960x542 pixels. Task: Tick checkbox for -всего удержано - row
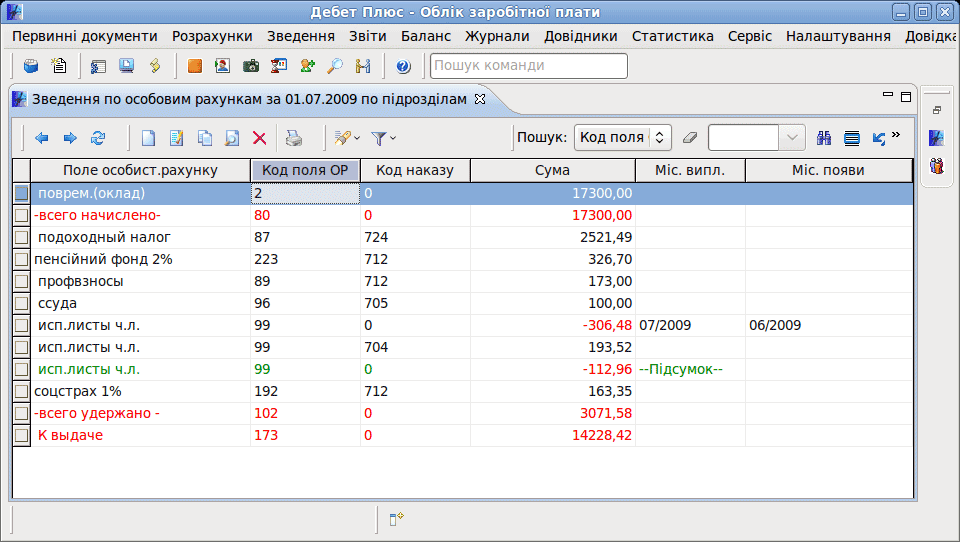tap(21, 413)
